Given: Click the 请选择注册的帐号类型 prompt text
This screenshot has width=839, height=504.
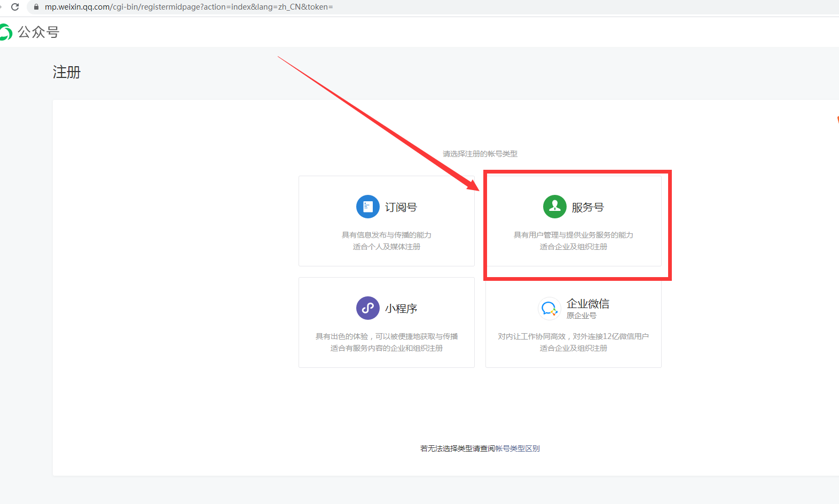Looking at the screenshot, I should coord(480,154).
